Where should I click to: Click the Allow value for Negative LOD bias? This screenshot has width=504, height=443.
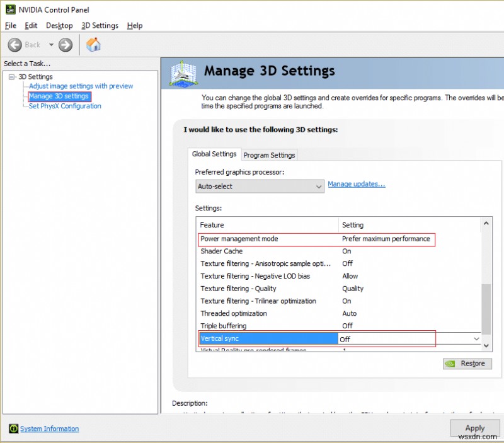(x=350, y=276)
